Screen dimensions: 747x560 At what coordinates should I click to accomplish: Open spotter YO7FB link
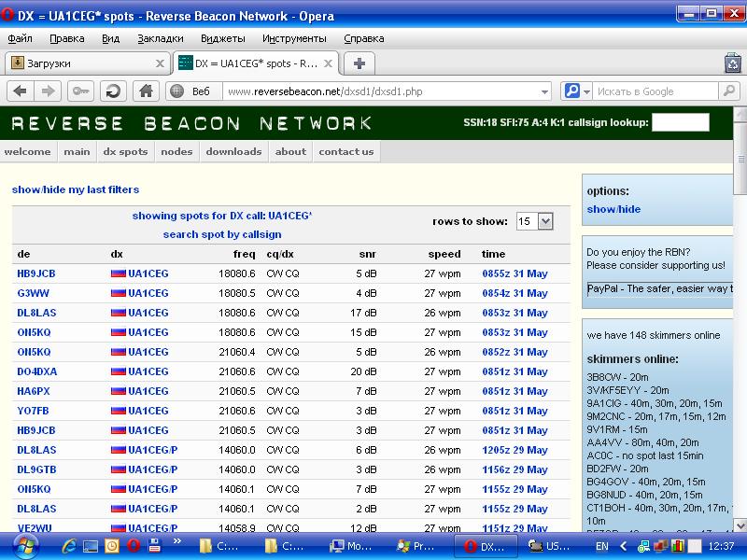point(33,411)
